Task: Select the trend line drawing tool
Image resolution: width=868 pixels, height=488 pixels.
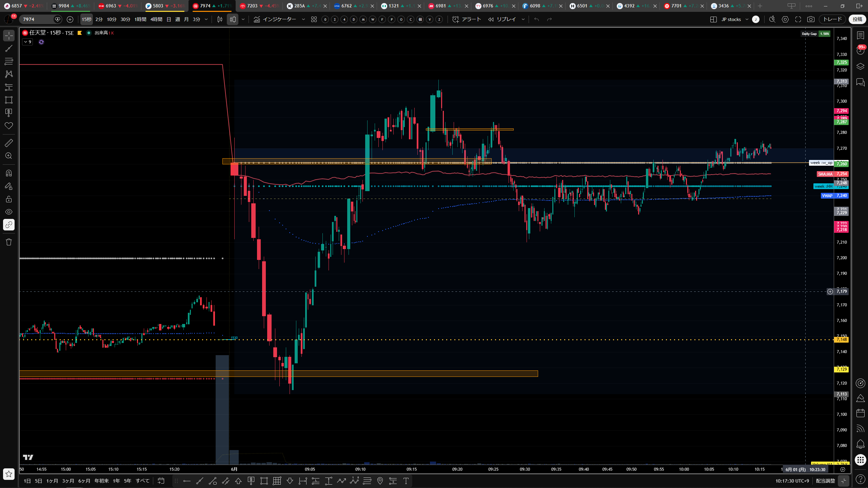Action: 9,48
